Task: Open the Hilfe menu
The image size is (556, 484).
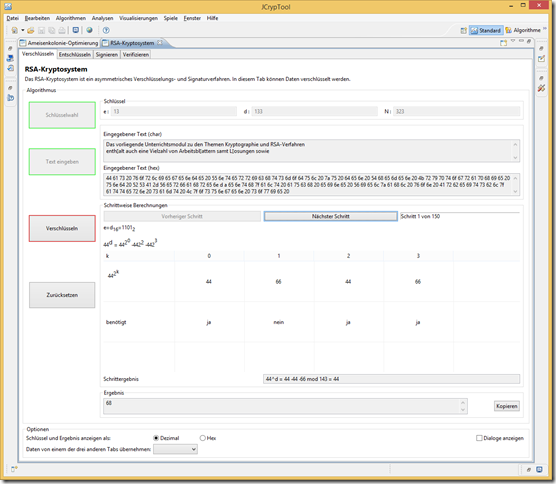Action: point(212,18)
